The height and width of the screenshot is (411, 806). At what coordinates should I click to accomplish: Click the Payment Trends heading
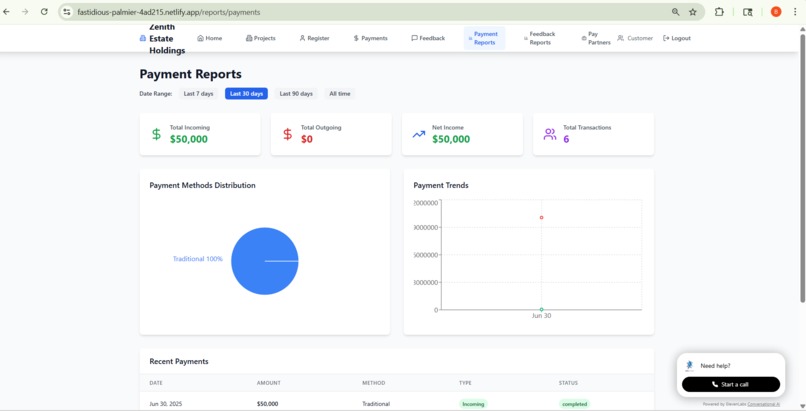(x=441, y=185)
